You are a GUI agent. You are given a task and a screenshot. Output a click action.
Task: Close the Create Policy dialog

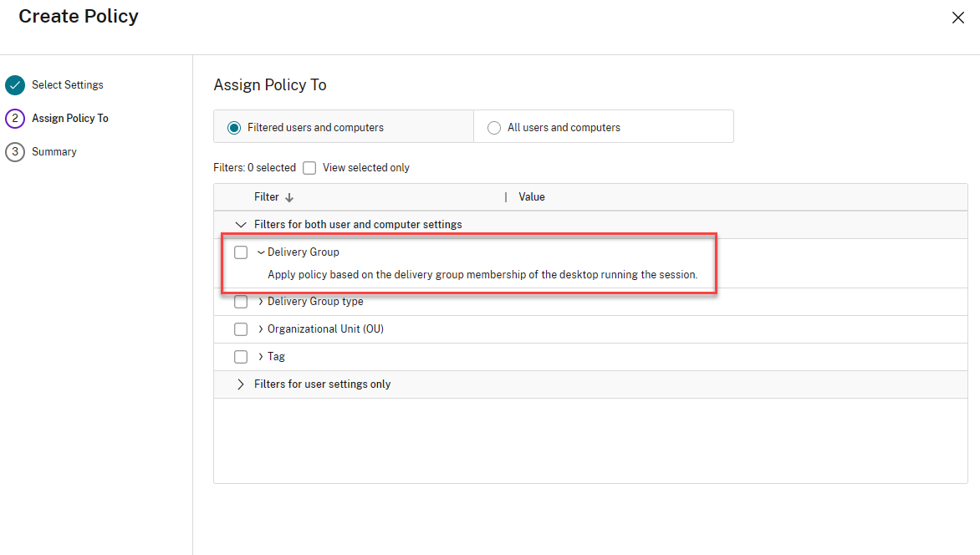(x=958, y=18)
